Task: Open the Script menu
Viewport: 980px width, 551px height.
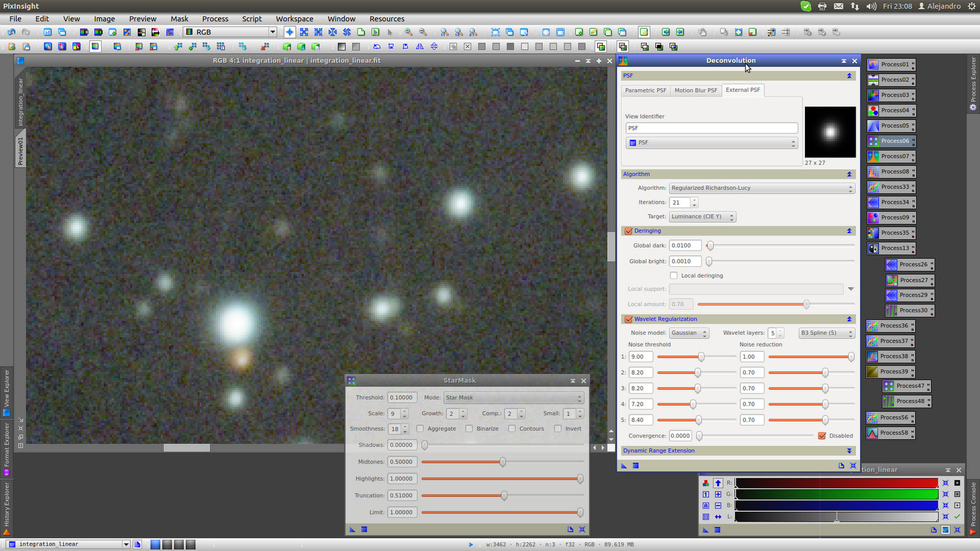Action: [x=252, y=19]
